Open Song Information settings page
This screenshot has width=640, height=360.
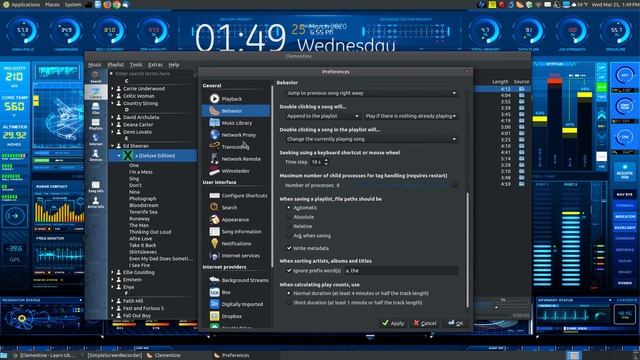tap(236, 231)
